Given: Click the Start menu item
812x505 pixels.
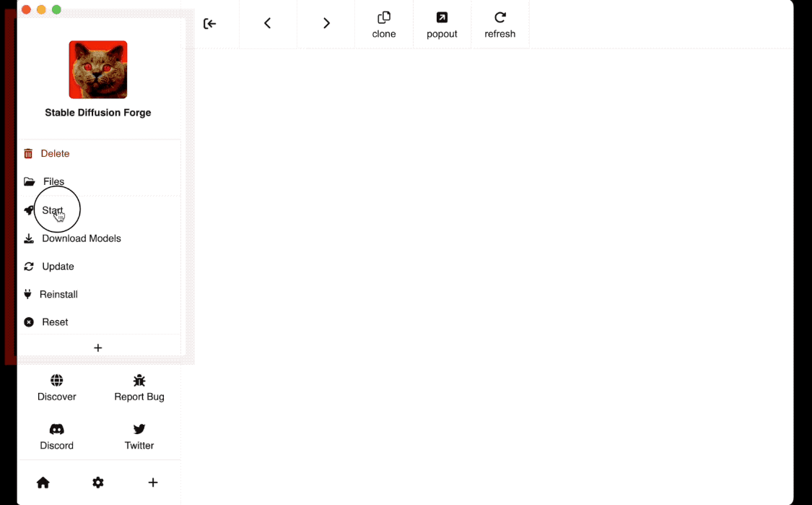Looking at the screenshot, I should click(52, 210).
